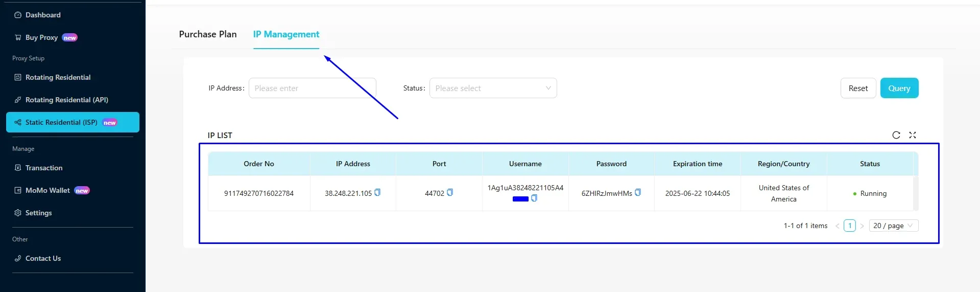Toggle fullscreen view of IP list

[913, 135]
